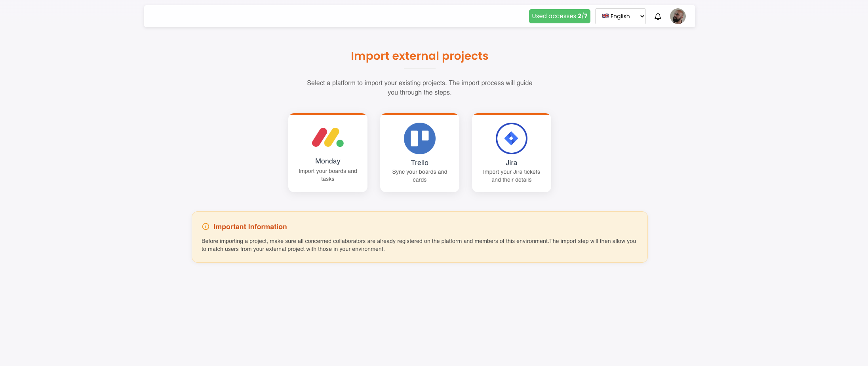Open notifications via the bell icon
The image size is (868, 366).
point(658,16)
